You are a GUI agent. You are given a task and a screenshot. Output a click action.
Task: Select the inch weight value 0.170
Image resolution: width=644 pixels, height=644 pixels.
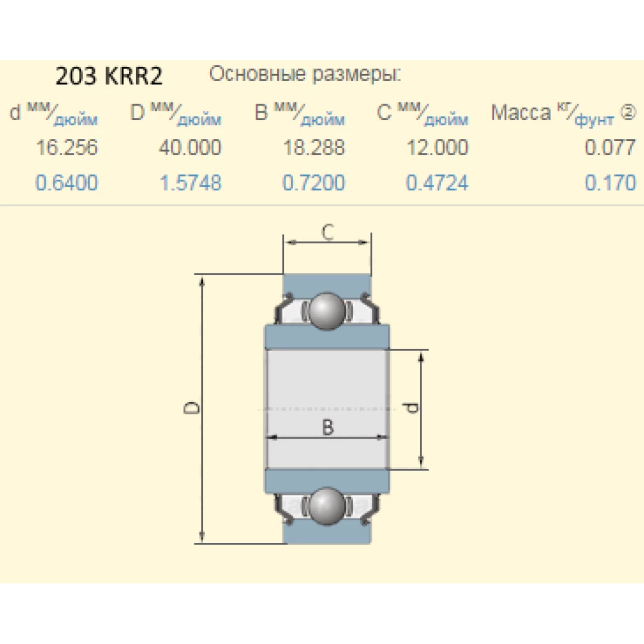pos(610,183)
